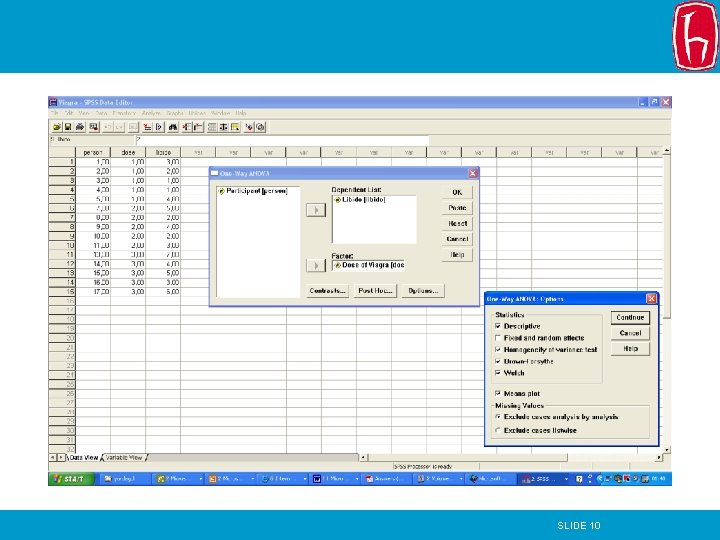This screenshot has width=720, height=540.
Task: Click the Insert Variable toolbar icon
Action: click(198, 127)
